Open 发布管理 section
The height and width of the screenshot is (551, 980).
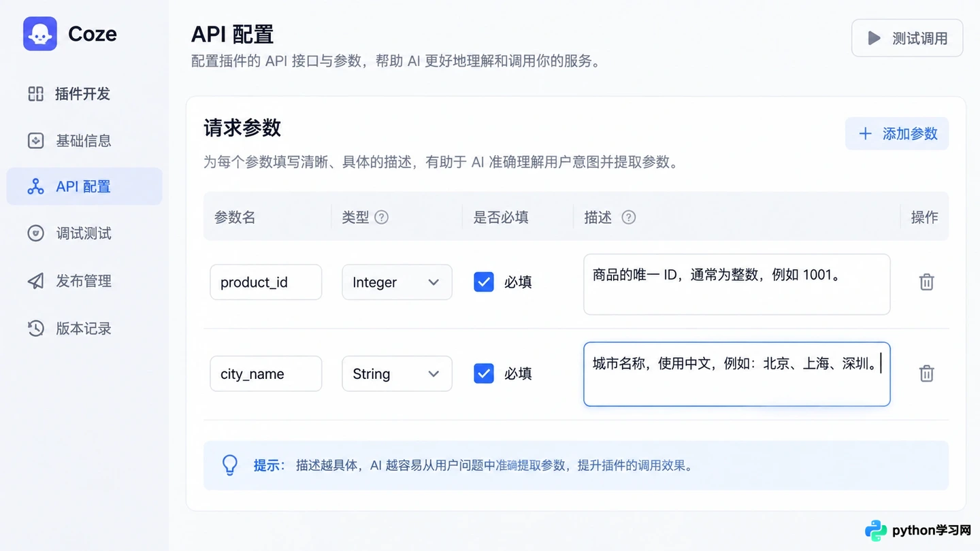pyautogui.click(x=84, y=281)
